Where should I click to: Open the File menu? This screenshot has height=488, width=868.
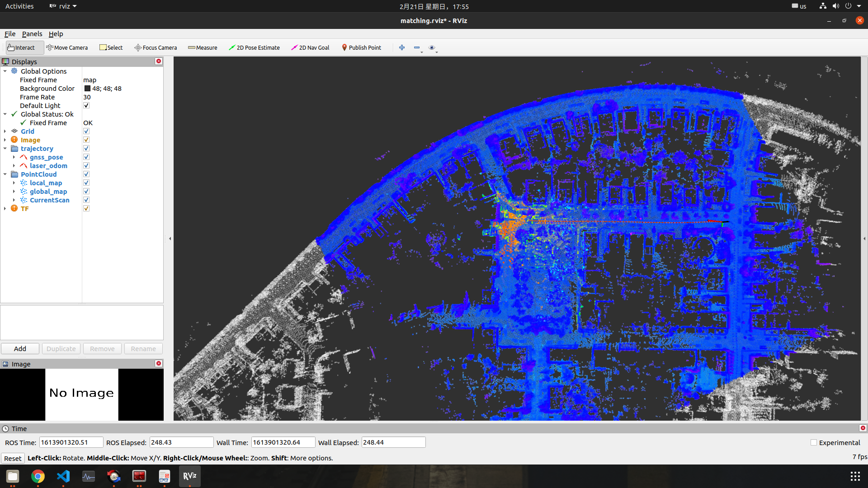pos(10,34)
